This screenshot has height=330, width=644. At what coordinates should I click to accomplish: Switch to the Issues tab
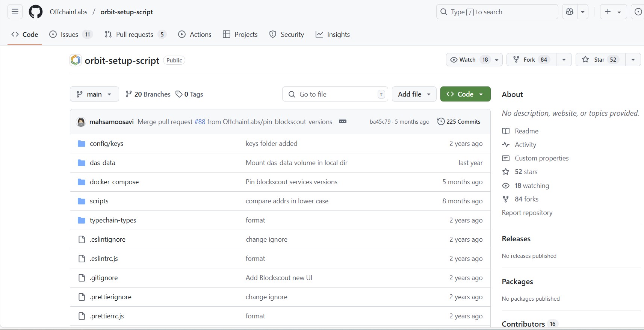[71, 34]
